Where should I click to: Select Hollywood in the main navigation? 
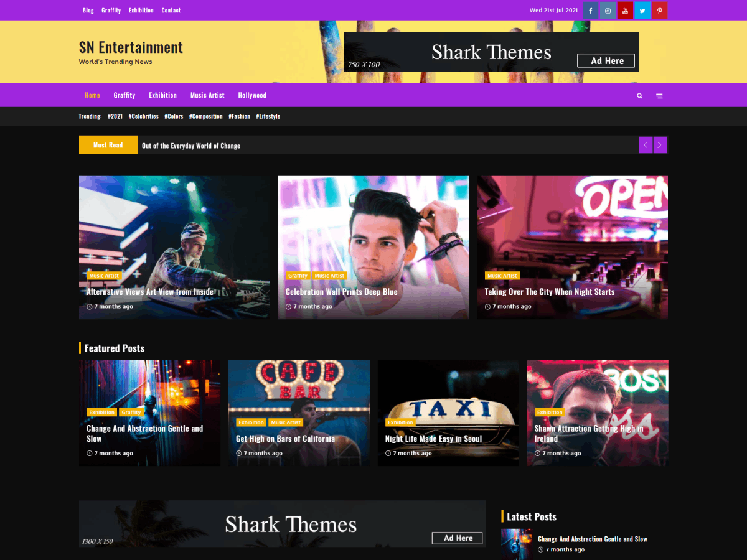coord(251,95)
